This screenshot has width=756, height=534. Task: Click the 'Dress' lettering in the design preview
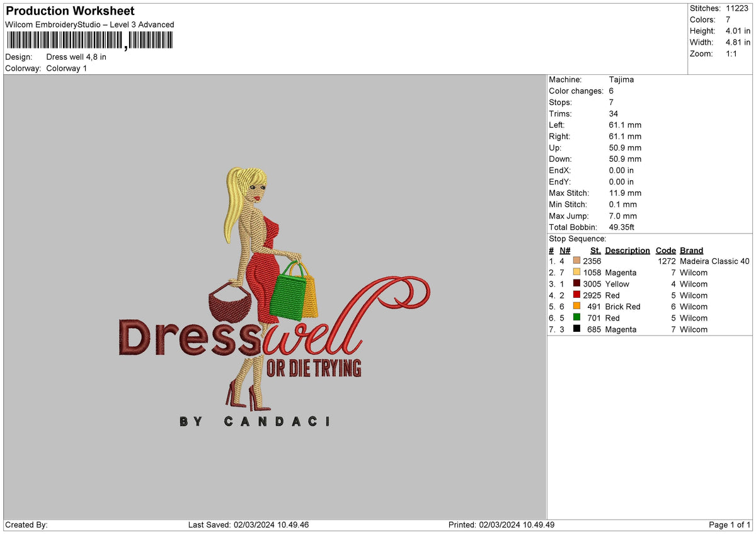[189, 337]
